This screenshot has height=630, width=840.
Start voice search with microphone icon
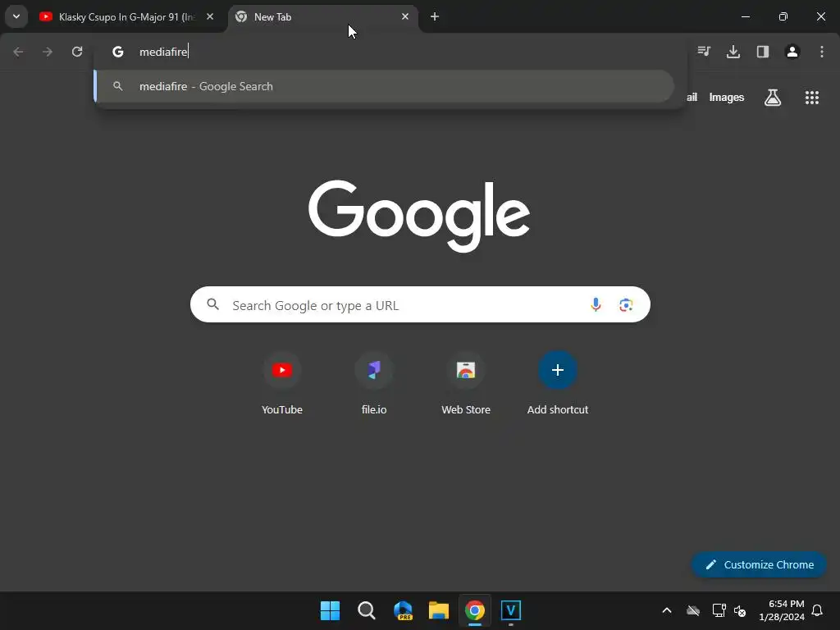tap(596, 305)
